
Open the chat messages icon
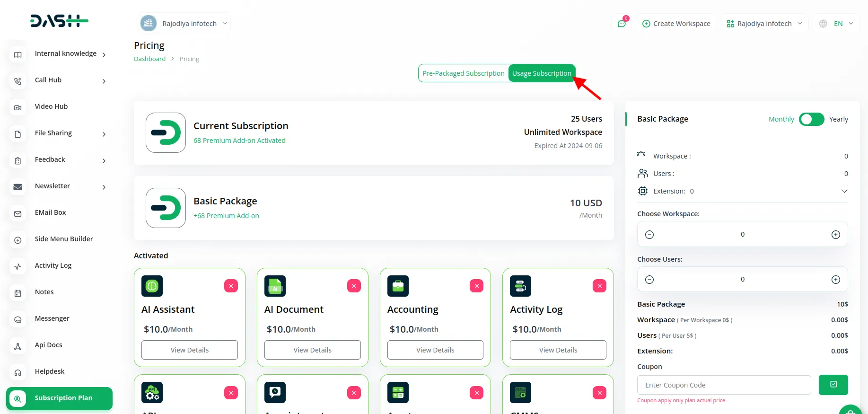(x=622, y=24)
